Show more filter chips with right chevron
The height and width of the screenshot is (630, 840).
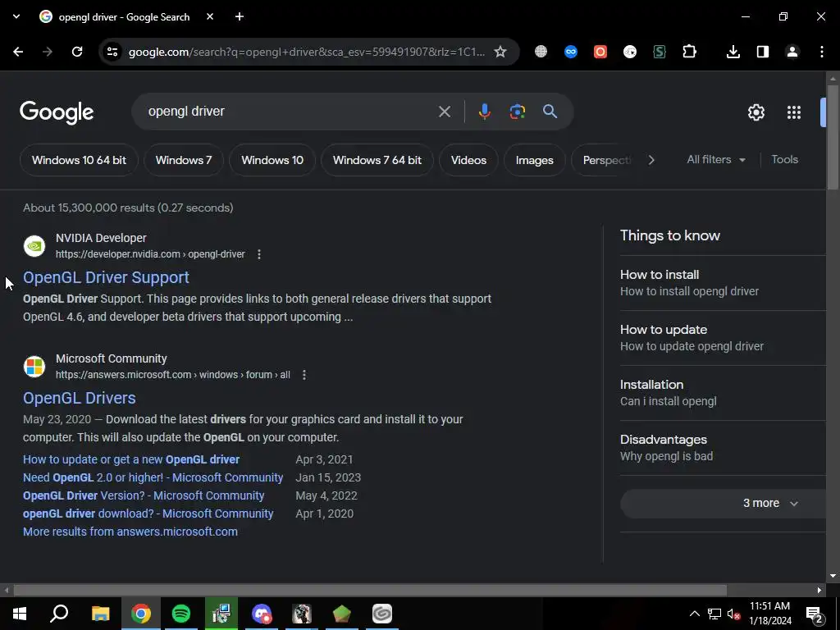tap(651, 160)
